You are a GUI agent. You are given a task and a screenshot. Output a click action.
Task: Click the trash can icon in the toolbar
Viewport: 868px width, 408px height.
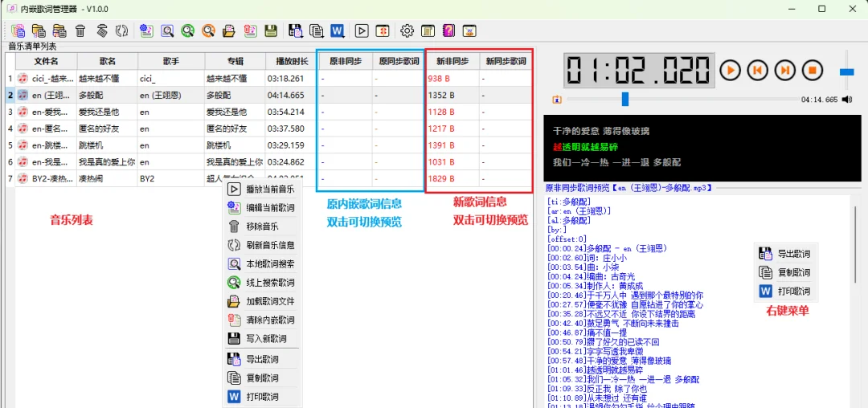point(80,31)
